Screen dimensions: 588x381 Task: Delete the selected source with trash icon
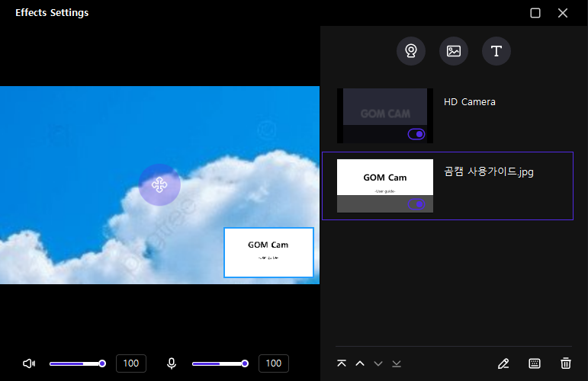click(x=565, y=363)
